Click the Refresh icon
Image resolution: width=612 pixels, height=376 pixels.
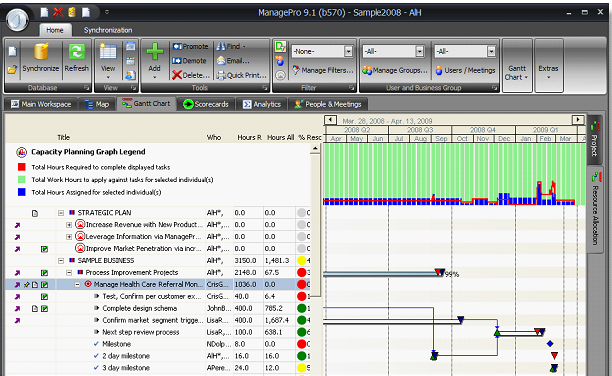click(76, 58)
